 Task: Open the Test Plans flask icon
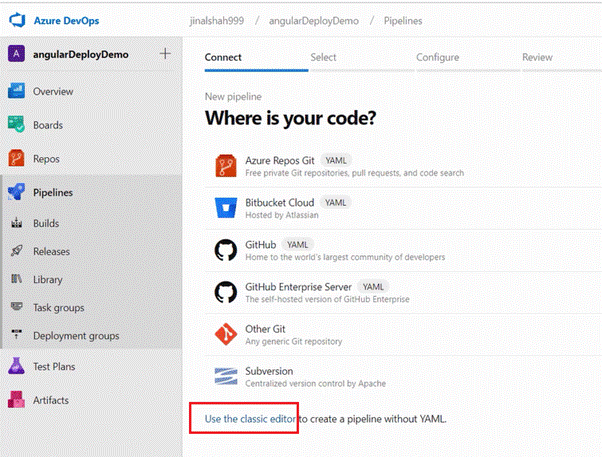[16, 366]
